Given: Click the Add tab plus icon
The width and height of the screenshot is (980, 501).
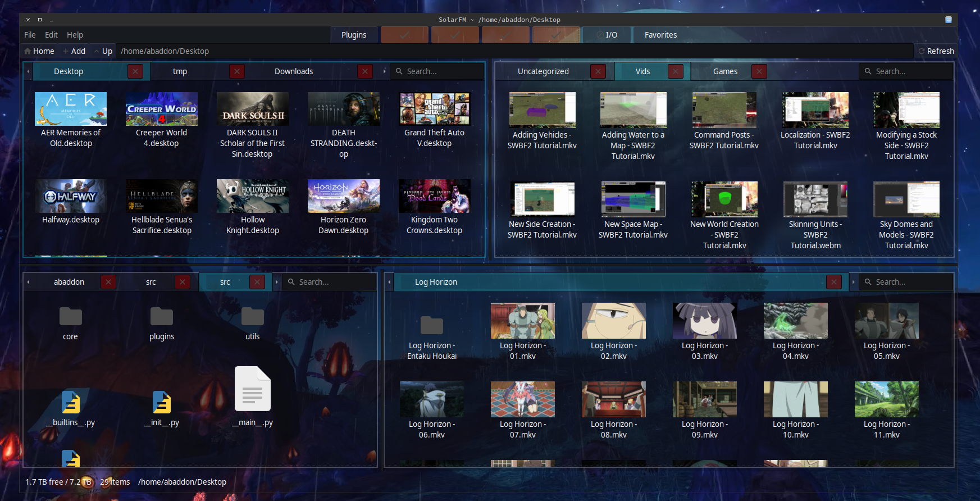Looking at the screenshot, I should (x=66, y=51).
